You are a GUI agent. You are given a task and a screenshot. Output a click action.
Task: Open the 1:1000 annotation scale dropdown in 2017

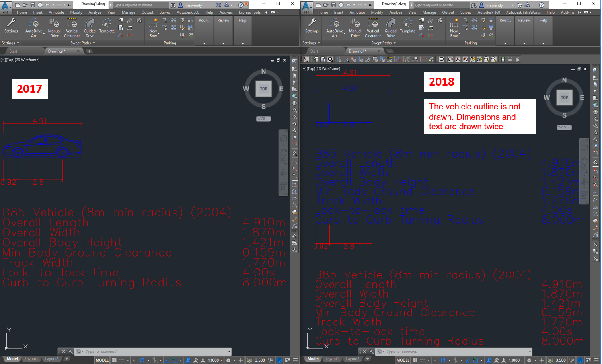click(215, 360)
